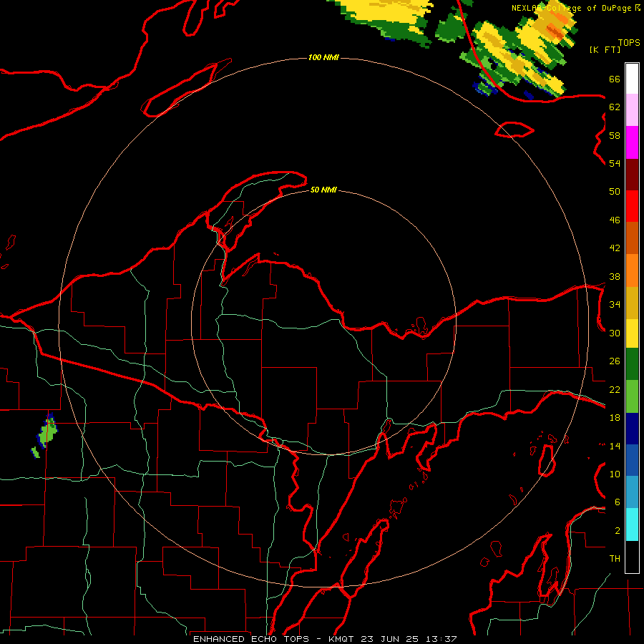Click the navy blue legend swatch
The width and height of the screenshot is (644, 644).
coord(632,429)
